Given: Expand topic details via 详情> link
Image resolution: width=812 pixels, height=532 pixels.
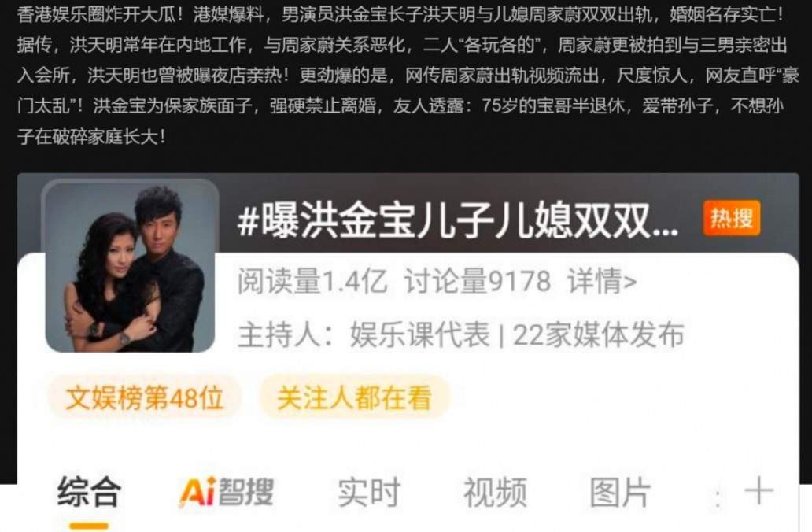Looking at the screenshot, I should (602, 281).
